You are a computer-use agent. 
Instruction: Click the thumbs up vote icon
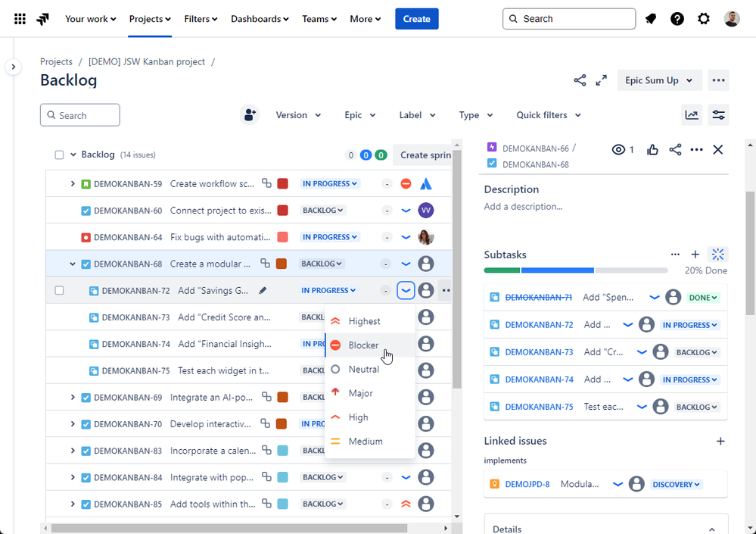[652, 149]
